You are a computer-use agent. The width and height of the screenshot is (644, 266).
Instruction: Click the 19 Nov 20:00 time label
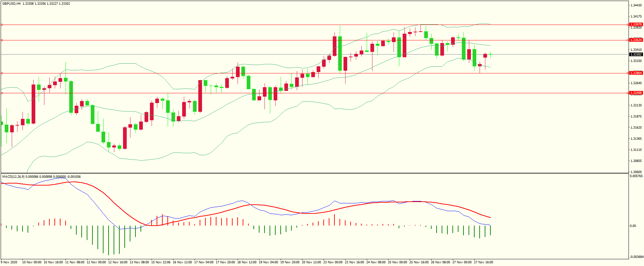(x=290, y=262)
